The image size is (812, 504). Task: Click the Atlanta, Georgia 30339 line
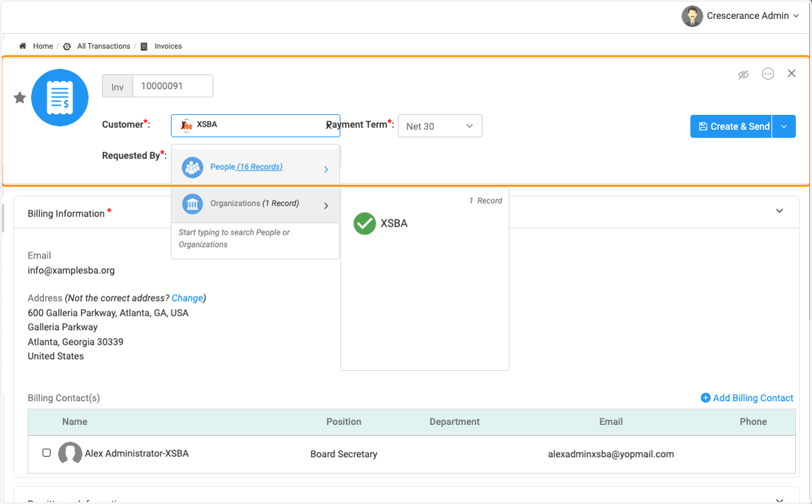pyautogui.click(x=76, y=342)
